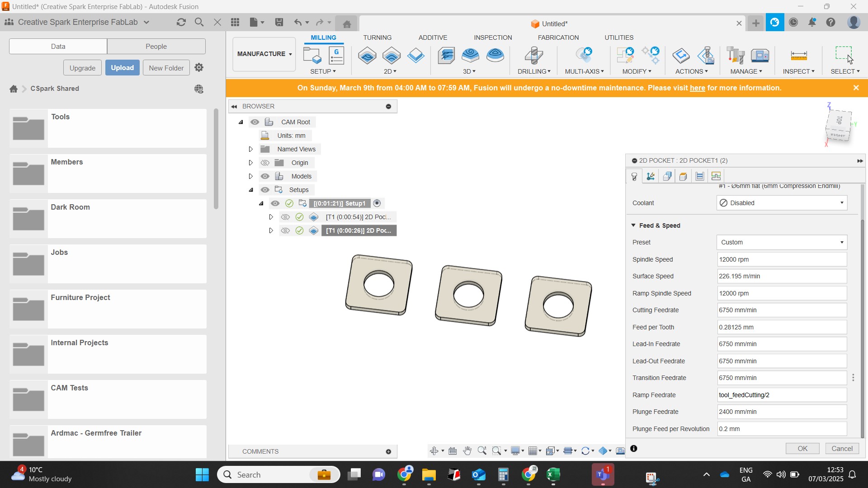The height and width of the screenshot is (488, 868).
Task: Click the Zoom magnifier tool
Action: 482,450
